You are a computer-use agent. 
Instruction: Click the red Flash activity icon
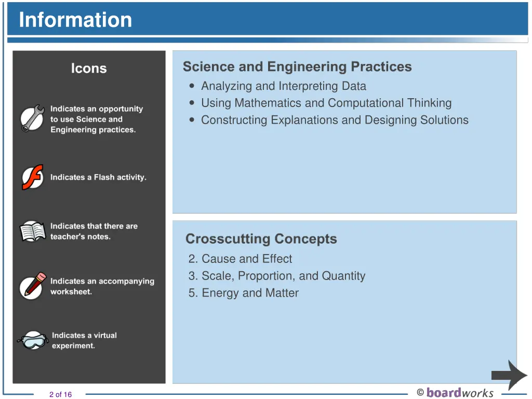(33, 177)
